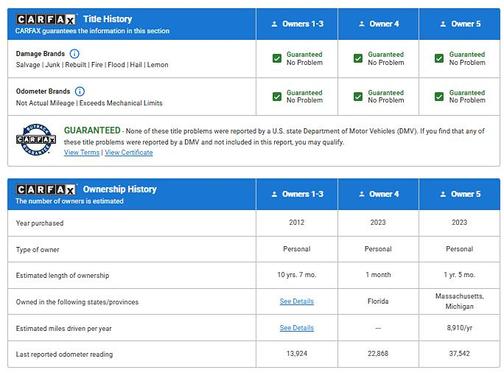The image size is (504, 373).
Task: Click the Last reported odometer reading label
Action: point(64,354)
